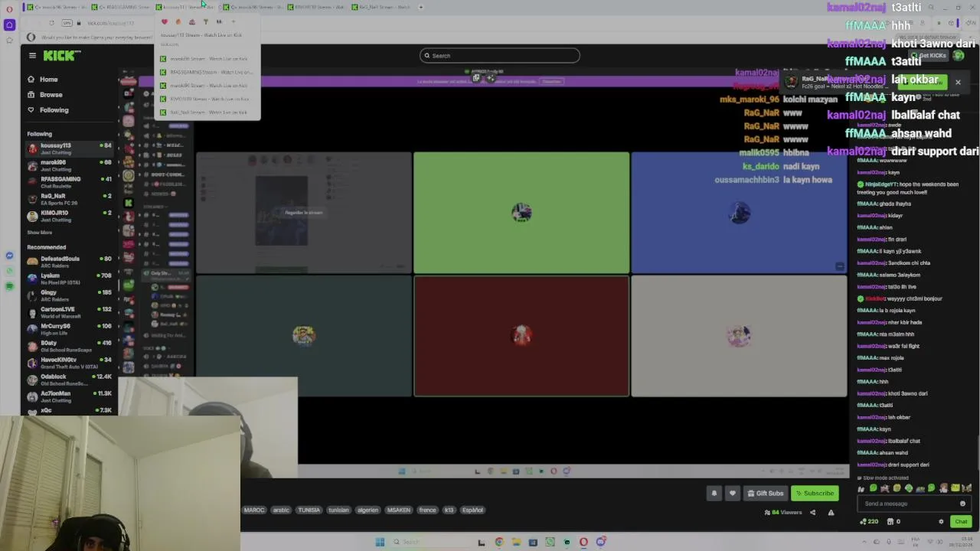Open the RaG_NaR followed channel

click(69, 199)
